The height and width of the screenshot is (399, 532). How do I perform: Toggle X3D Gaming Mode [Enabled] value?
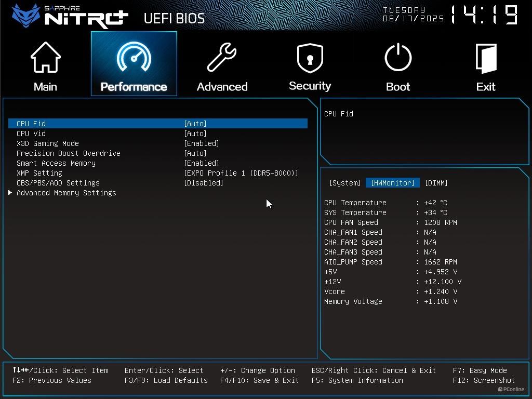click(202, 143)
